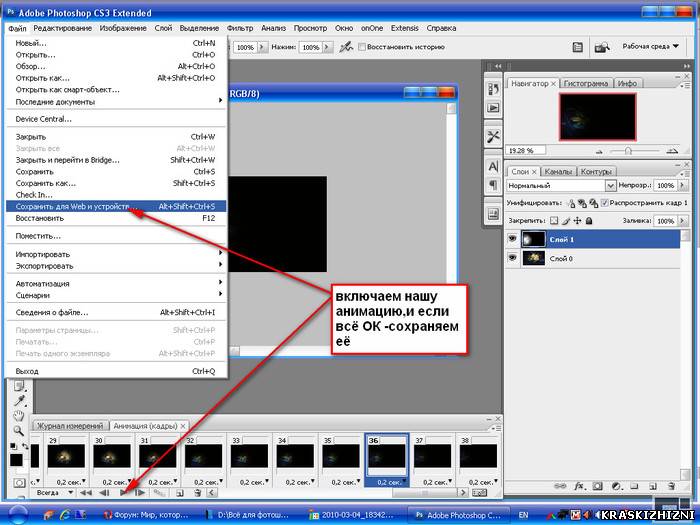The height and width of the screenshot is (525, 700).
Task: Toggle the Восстановить историю checkbox
Action: 362,47
